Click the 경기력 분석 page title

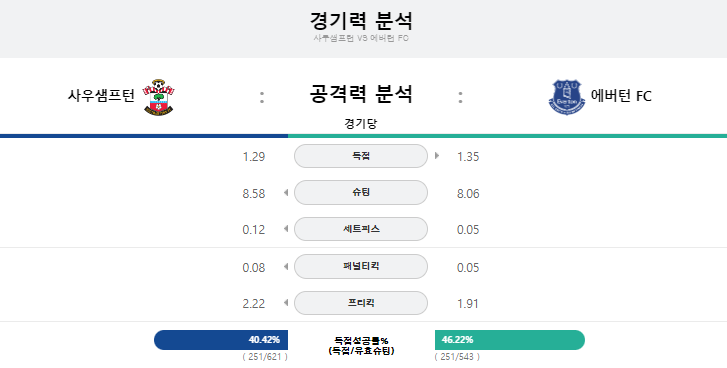point(361,21)
